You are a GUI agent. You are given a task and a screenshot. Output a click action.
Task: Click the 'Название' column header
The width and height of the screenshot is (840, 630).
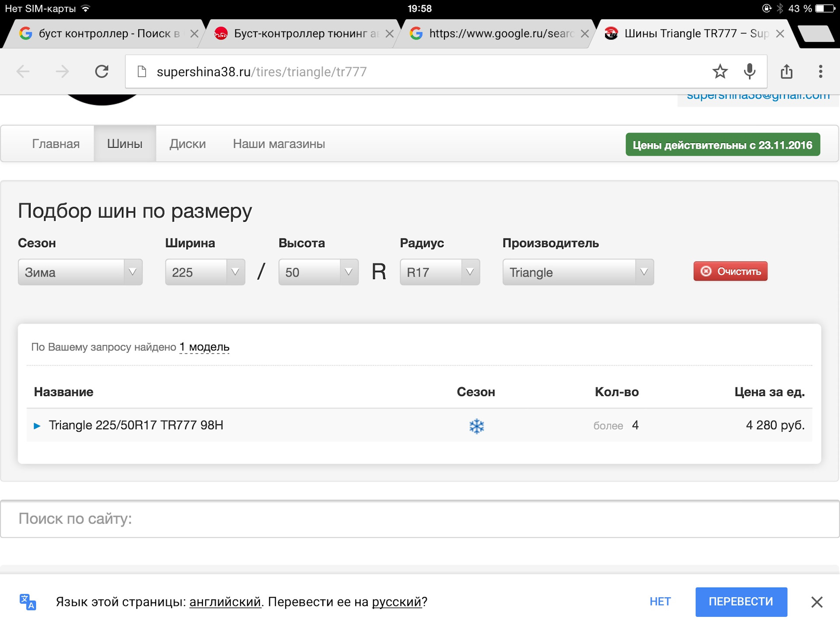coord(63,392)
